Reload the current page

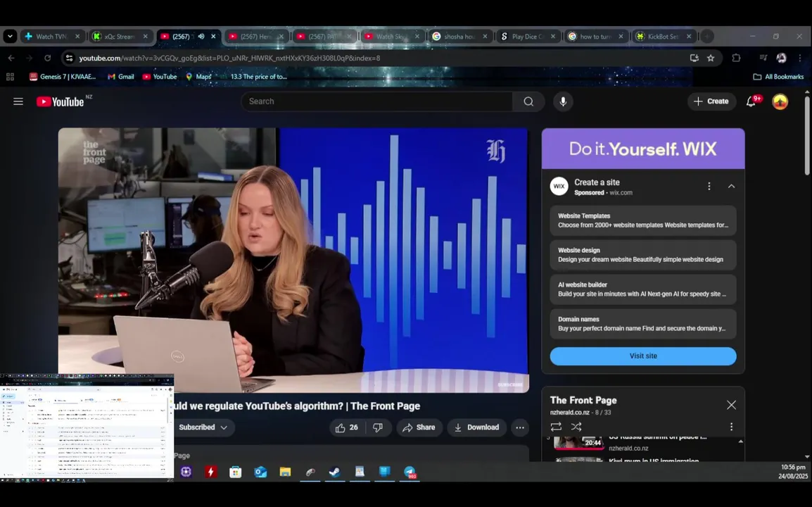pos(48,58)
